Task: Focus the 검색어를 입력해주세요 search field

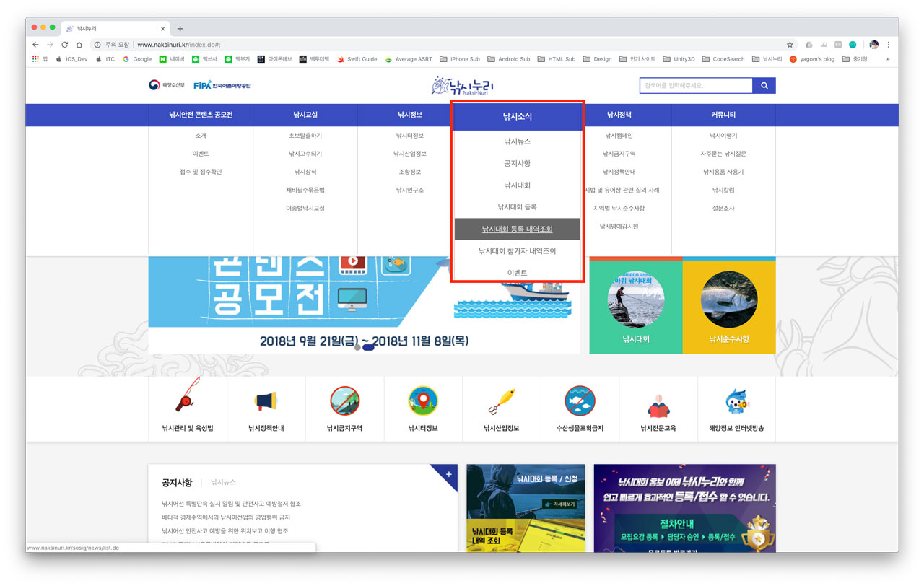Action: coord(695,86)
